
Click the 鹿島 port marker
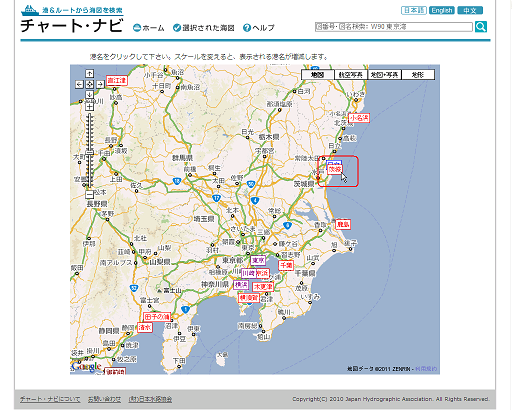343,224
